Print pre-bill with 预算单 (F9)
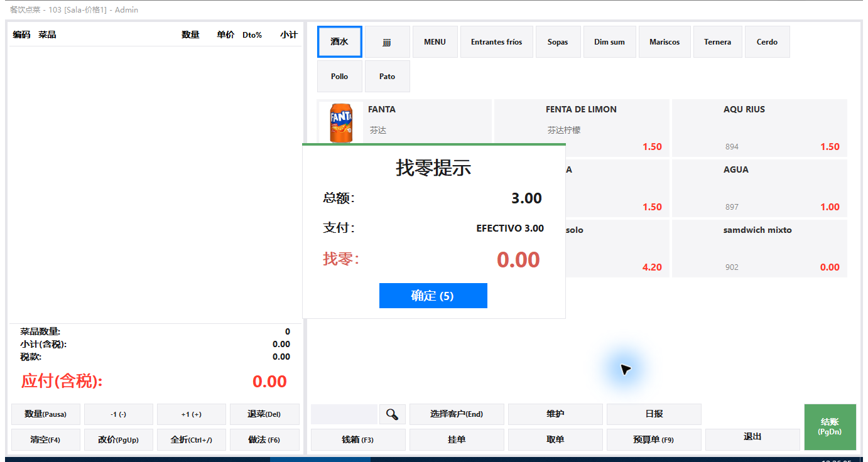The width and height of the screenshot is (868, 462). 654,440
